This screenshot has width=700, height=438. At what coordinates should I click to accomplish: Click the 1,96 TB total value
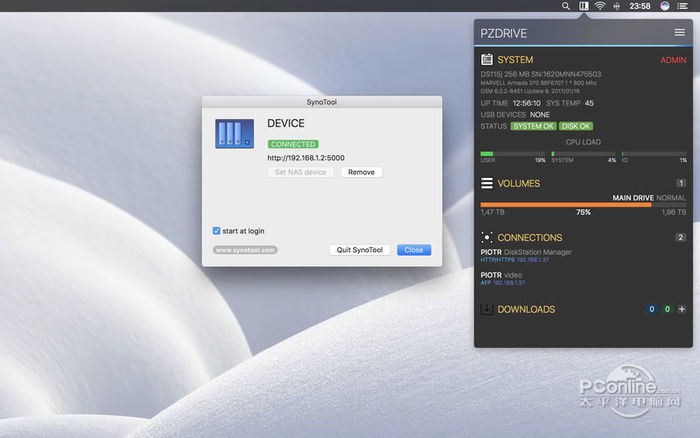click(x=674, y=212)
